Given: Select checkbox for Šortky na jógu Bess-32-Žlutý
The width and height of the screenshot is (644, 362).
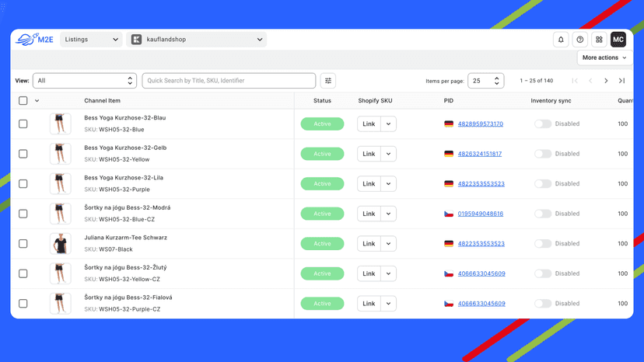Looking at the screenshot, I should pos(23,273).
